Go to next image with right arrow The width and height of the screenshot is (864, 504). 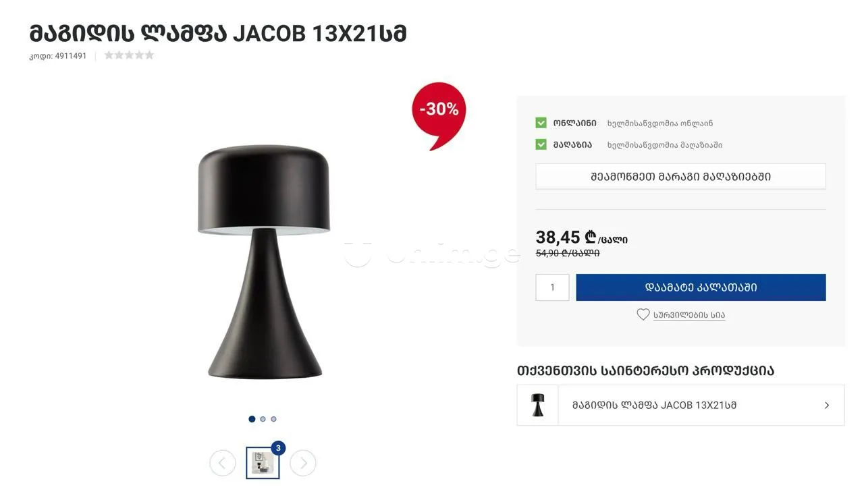[303, 463]
